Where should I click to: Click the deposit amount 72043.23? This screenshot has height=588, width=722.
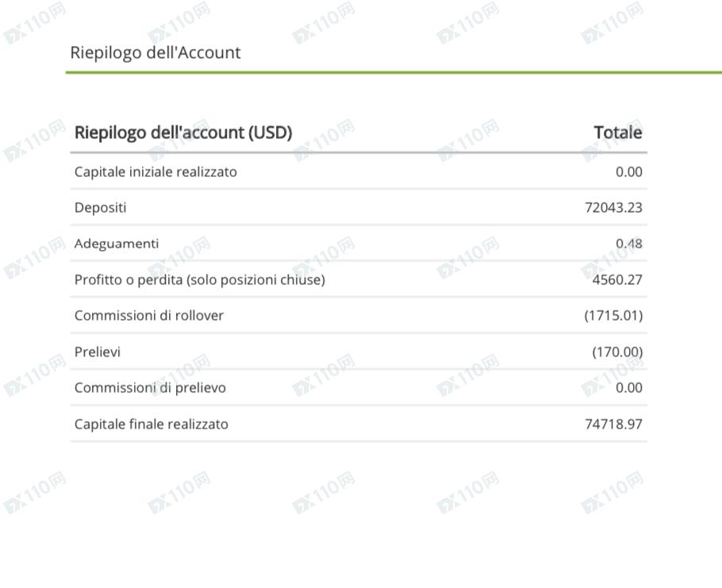(x=613, y=208)
